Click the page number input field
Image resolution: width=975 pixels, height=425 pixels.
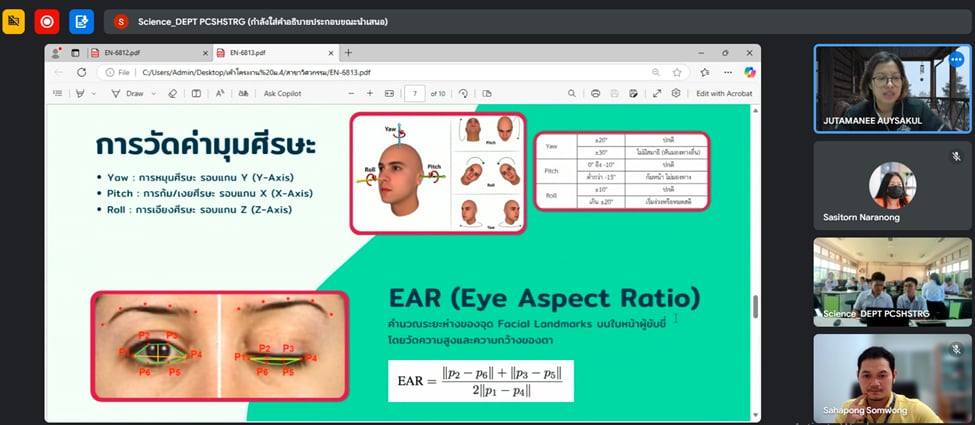pyautogui.click(x=414, y=93)
